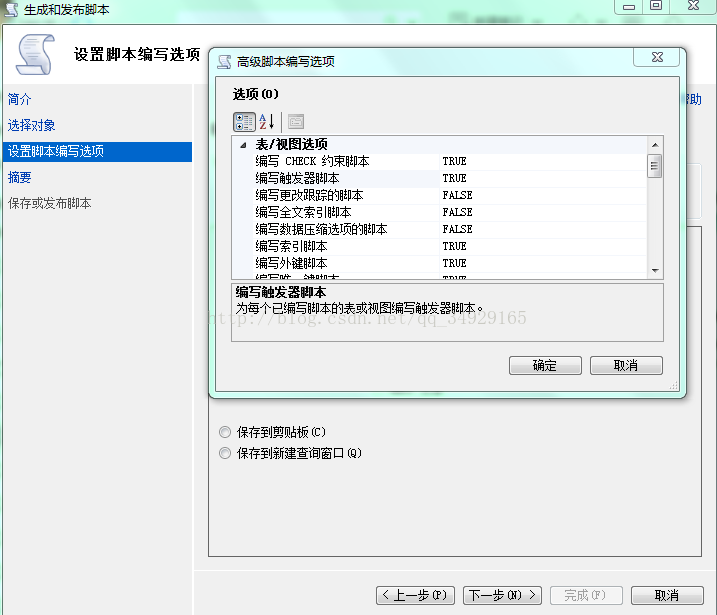Click the Alphabetical A-Z sort icon
This screenshot has width=717, height=615.
tap(267, 122)
